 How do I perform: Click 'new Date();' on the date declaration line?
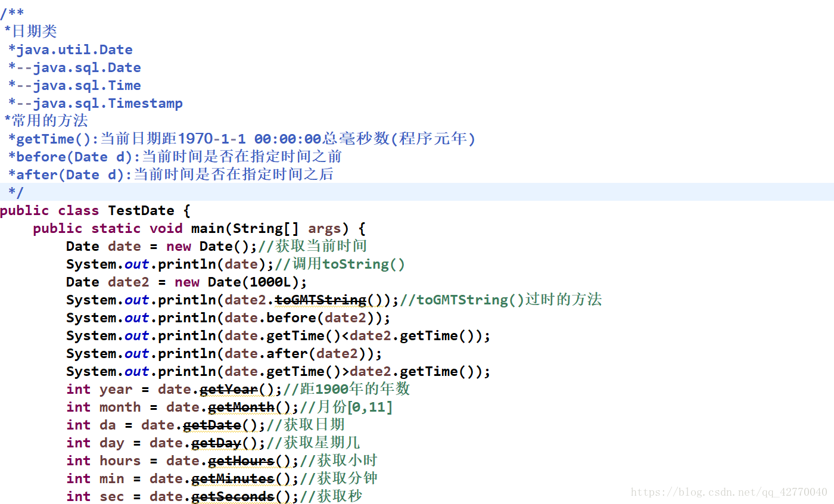212,247
